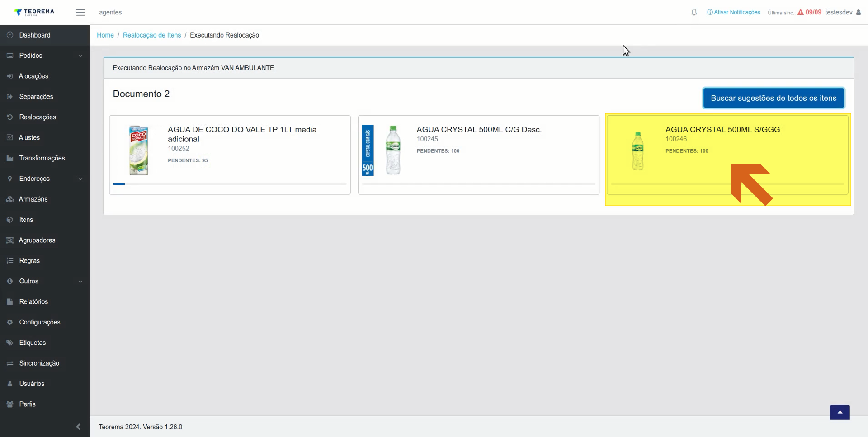Click the Perfis group icon
This screenshot has width=868, height=437.
click(10, 404)
